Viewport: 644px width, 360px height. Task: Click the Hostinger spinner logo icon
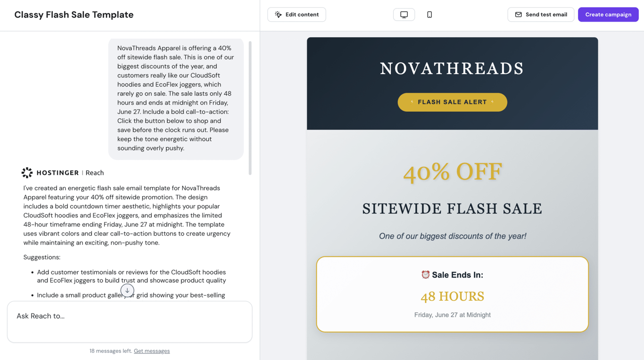tap(27, 172)
